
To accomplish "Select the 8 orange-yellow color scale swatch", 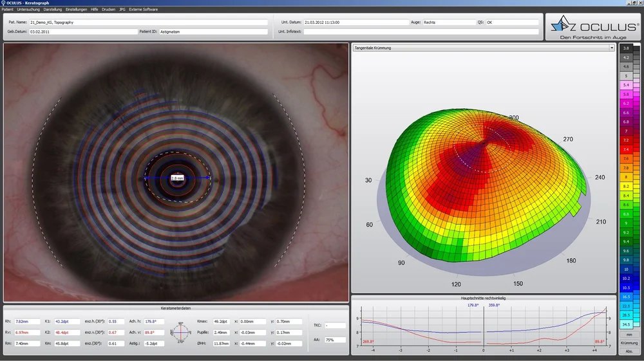I will coord(626,177).
